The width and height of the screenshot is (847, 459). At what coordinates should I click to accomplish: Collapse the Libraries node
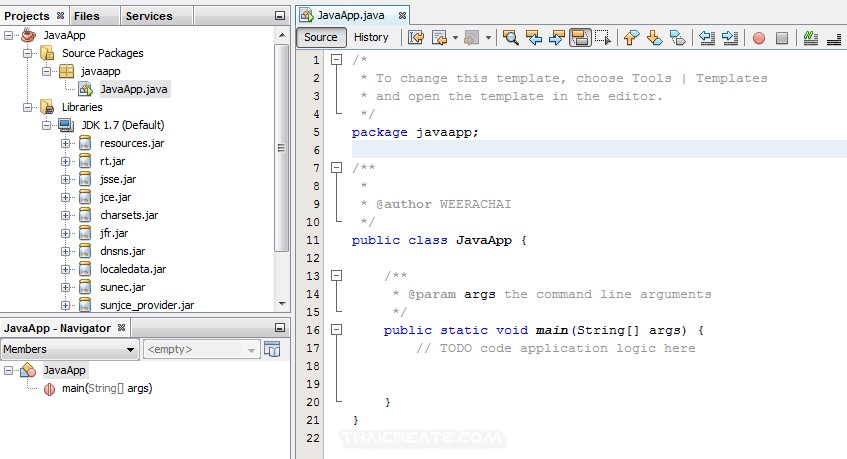[x=28, y=107]
